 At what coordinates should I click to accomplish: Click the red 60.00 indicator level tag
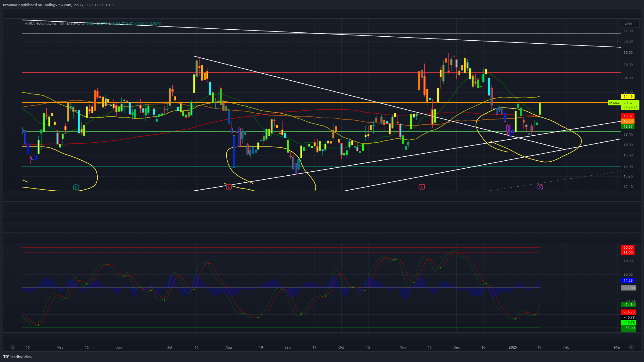point(628,247)
